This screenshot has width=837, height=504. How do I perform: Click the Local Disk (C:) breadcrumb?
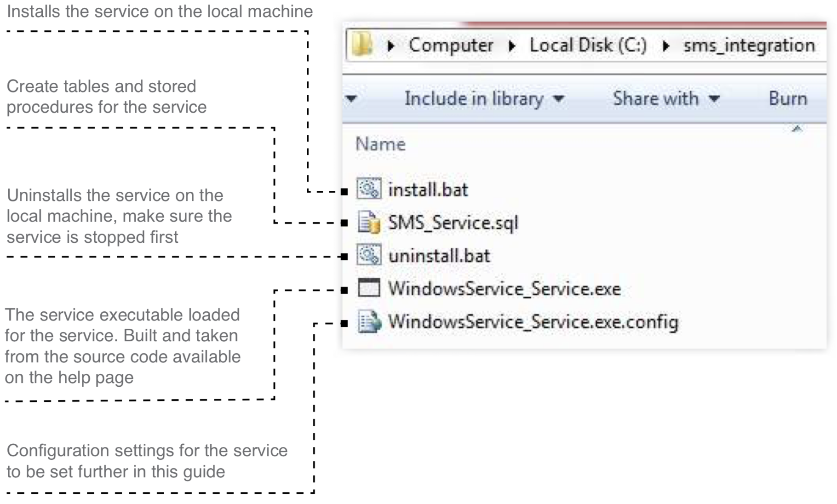tap(588, 45)
